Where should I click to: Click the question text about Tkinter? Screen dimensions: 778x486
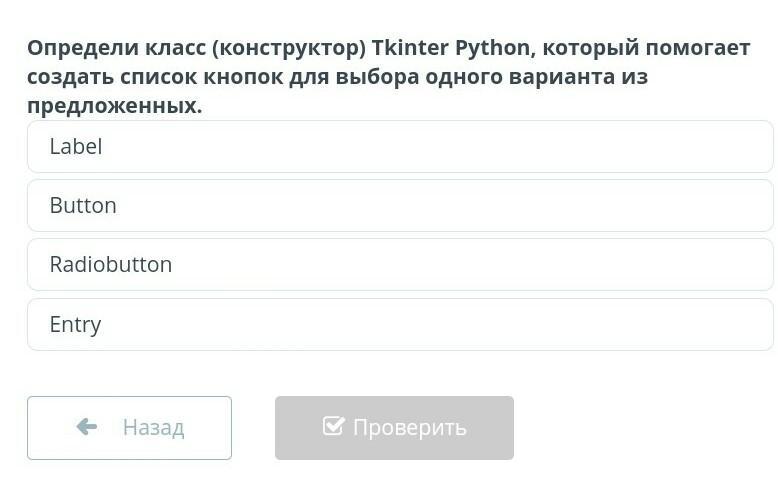(388, 76)
